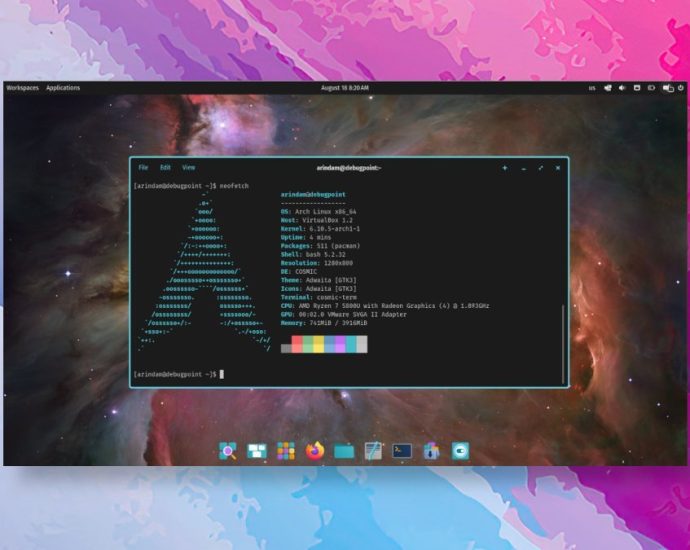Click the 'Shell: bash 5.2.32' line
This screenshot has height=550, width=690.
[313, 254]
